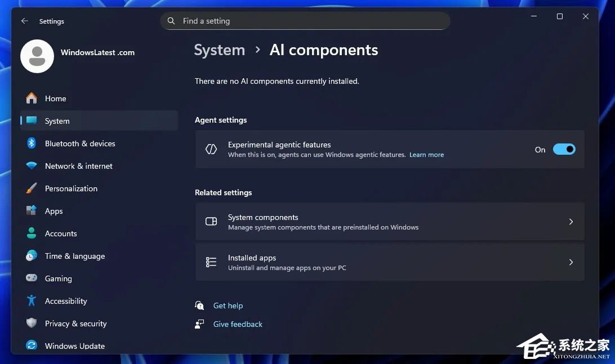Click the Gaming controller icon
The height and width of the screenshot is (364, 615).
(32, 278)
